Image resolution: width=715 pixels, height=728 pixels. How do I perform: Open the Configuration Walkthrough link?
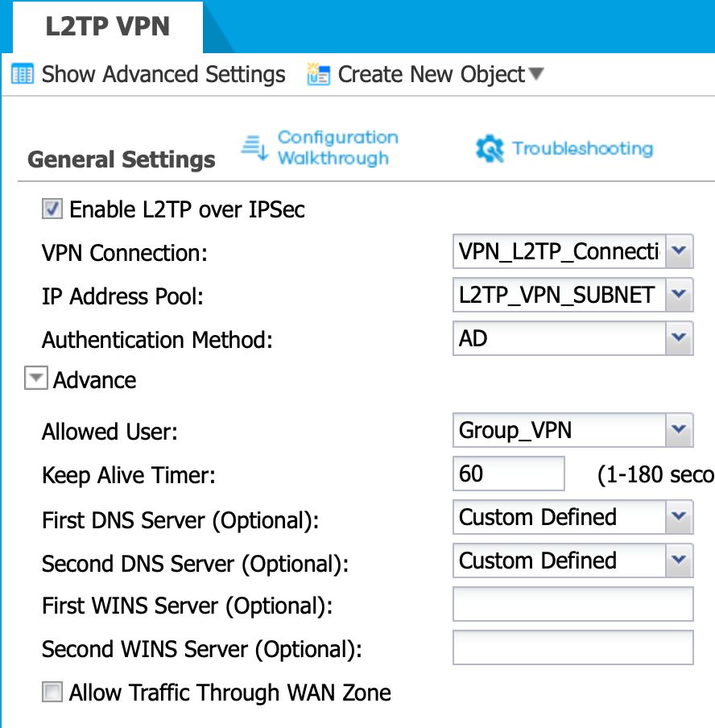pyautogui.click(x=337, y=147)
